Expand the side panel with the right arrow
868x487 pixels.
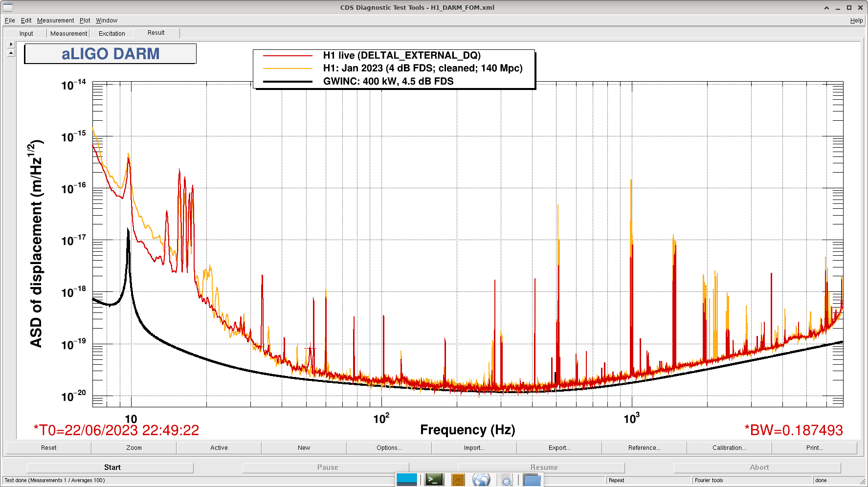click(x=11, y=44)
